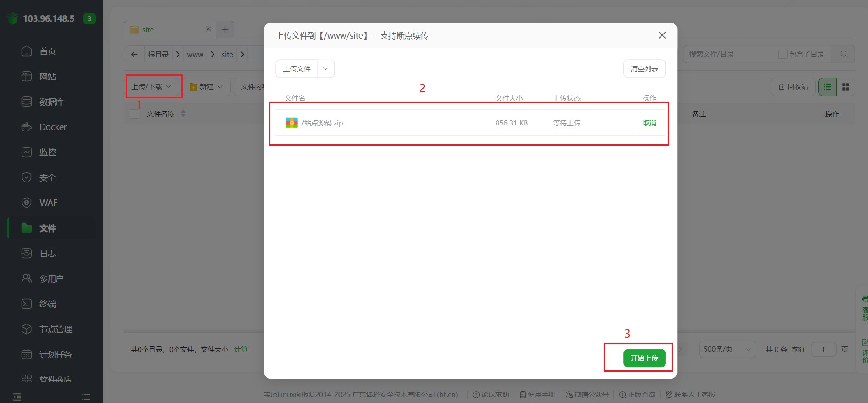Screen dimensions: 868x403
Task: Click the page number input field
Action: 823,349
